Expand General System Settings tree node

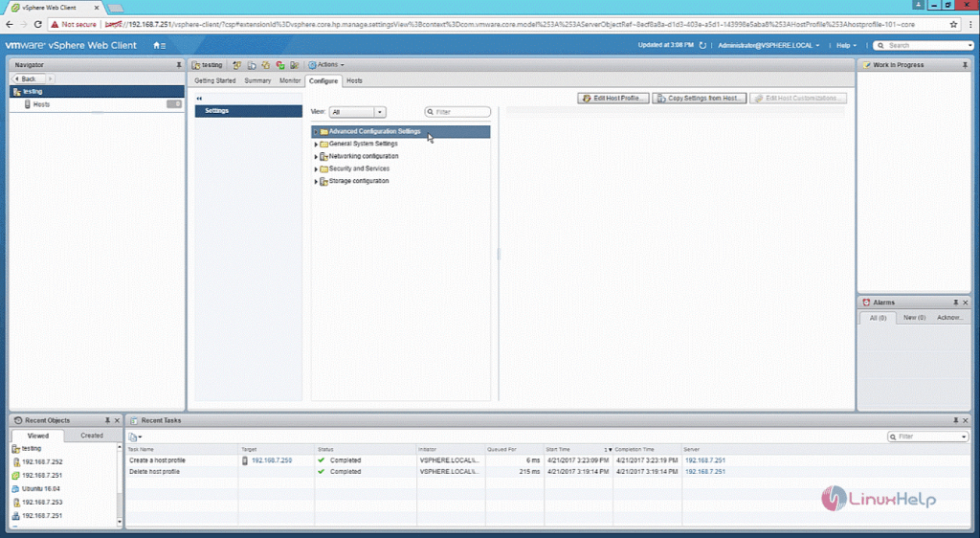(316, 145)
